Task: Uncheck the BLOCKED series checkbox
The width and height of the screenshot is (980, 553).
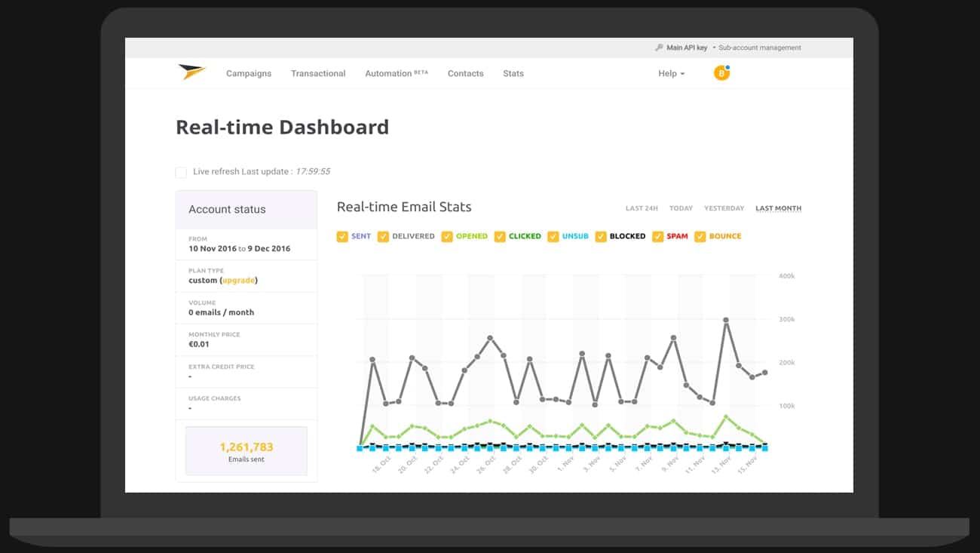Action: (x=601, y=236)
